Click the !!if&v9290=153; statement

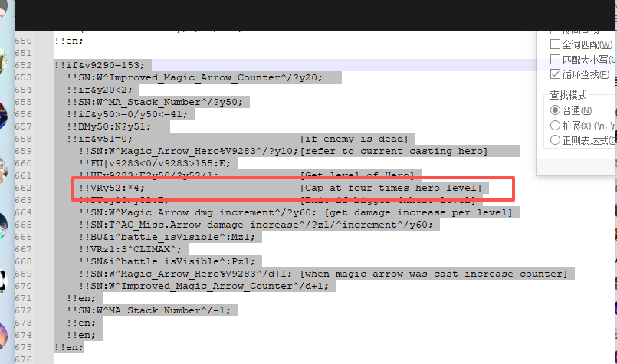100,65
